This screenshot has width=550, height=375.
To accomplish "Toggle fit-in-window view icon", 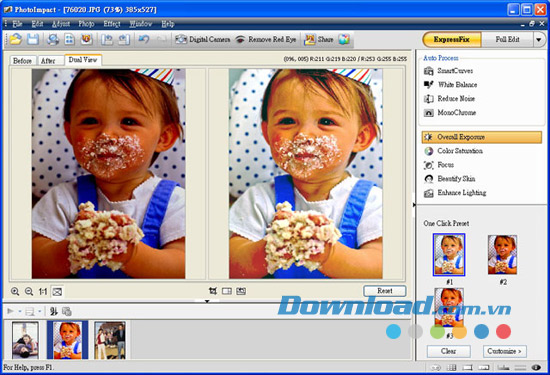I will (x=57, y=291).
